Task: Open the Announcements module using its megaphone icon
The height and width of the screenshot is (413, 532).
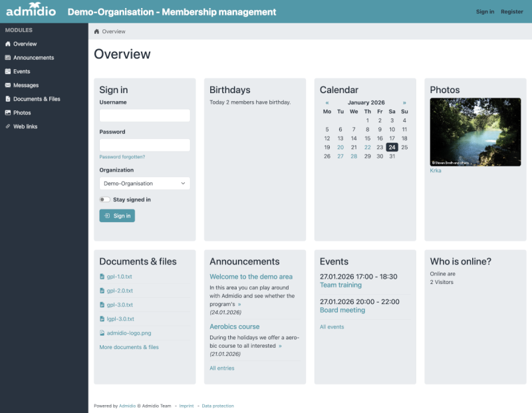Action: point(7,58)
